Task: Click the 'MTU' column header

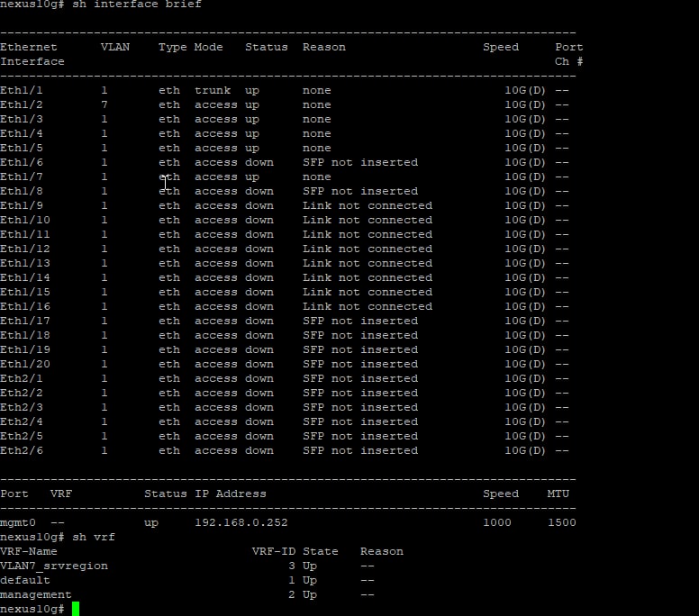Action: point(558,494)
